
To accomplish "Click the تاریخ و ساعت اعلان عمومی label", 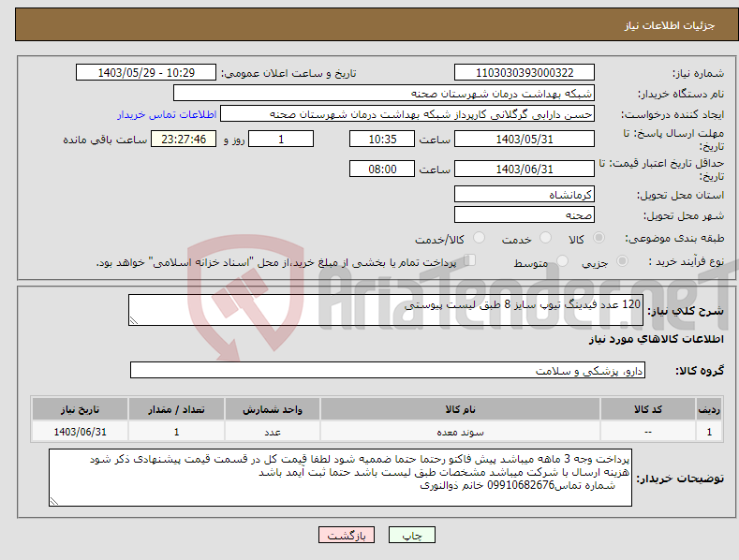I will tap(288, 73).
